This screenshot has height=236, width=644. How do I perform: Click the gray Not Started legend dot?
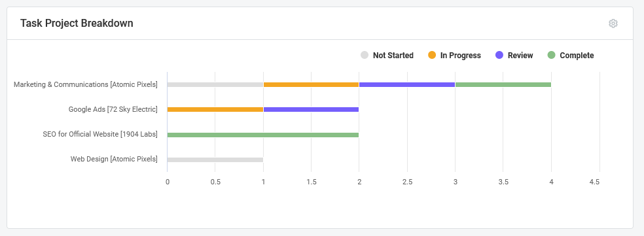[x=365, y=55]
